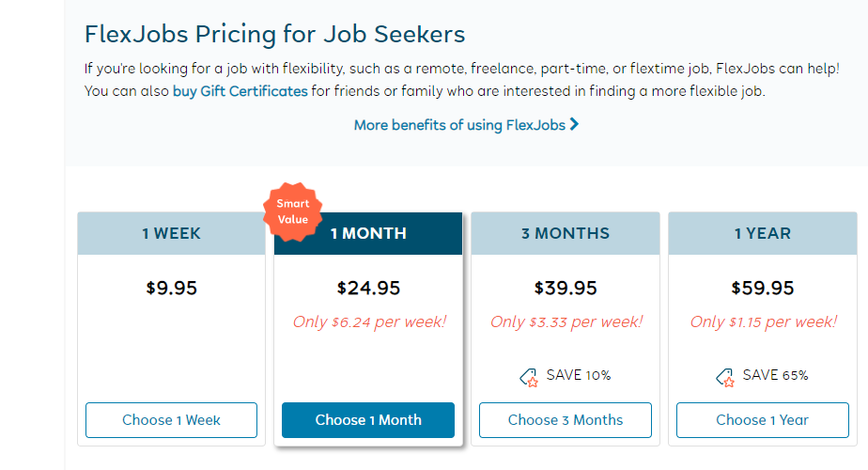Screen dimensions: 868x470
Task: Click the savings tag icon beside SAVE 10%
Action: (x=529, y=377)
